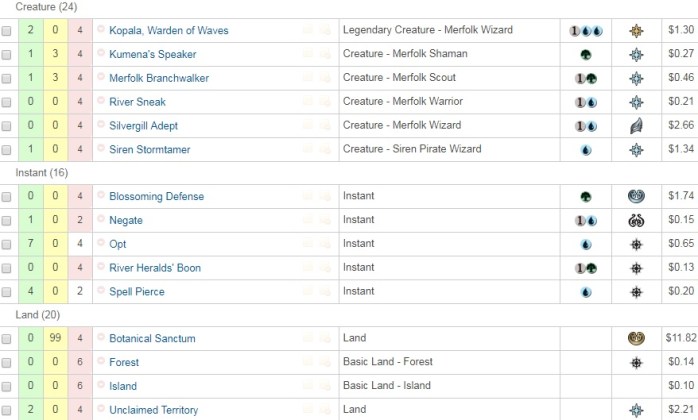Follow the River Heralds' Boon link
The width and height of the screenshot is (698, 420).
click(156, 268)
